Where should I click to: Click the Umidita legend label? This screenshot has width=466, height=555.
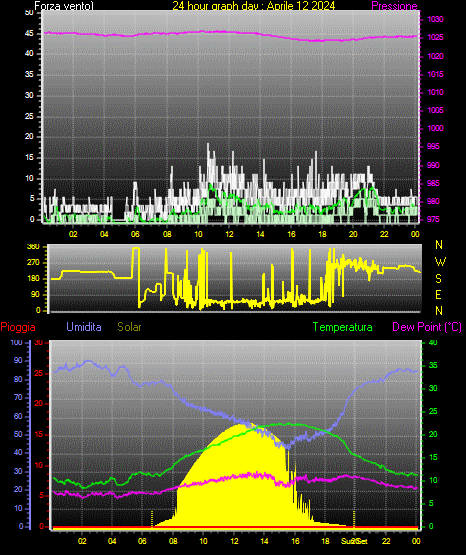coord(84,327)
